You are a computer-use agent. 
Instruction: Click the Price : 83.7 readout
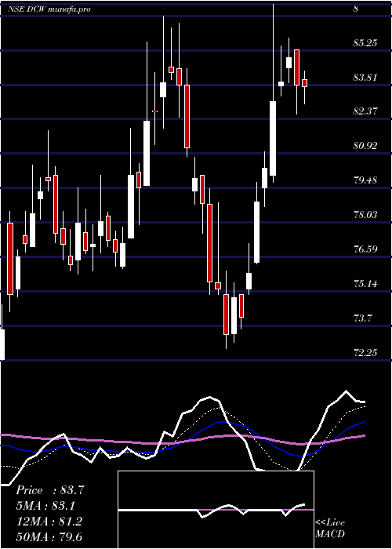click(x=49, y=490)
